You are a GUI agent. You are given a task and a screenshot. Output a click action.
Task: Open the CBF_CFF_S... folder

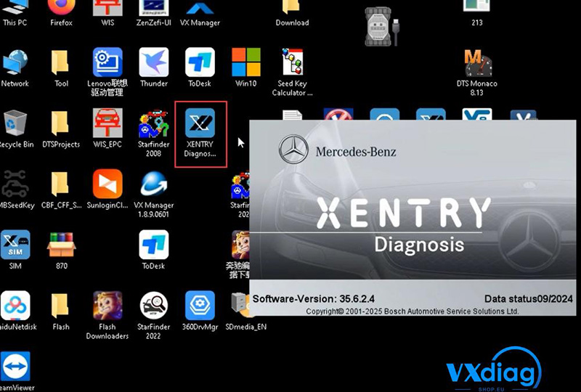(x=61, y=189)
